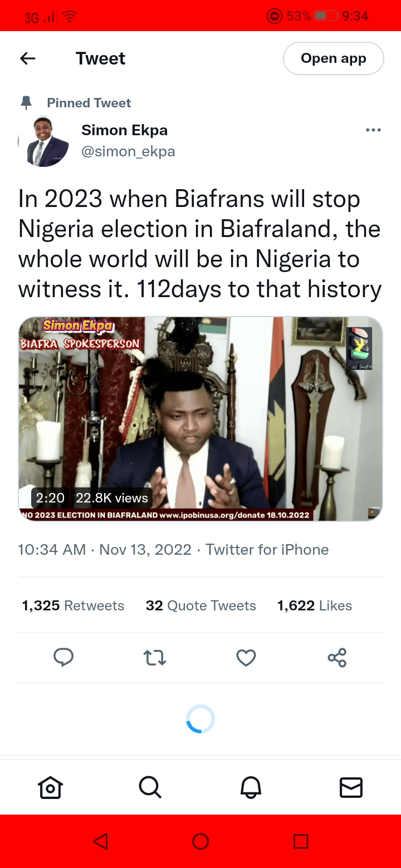Visit the @simon_ekpa handle
Screen dimensions: 401x868
coord(128,151)
